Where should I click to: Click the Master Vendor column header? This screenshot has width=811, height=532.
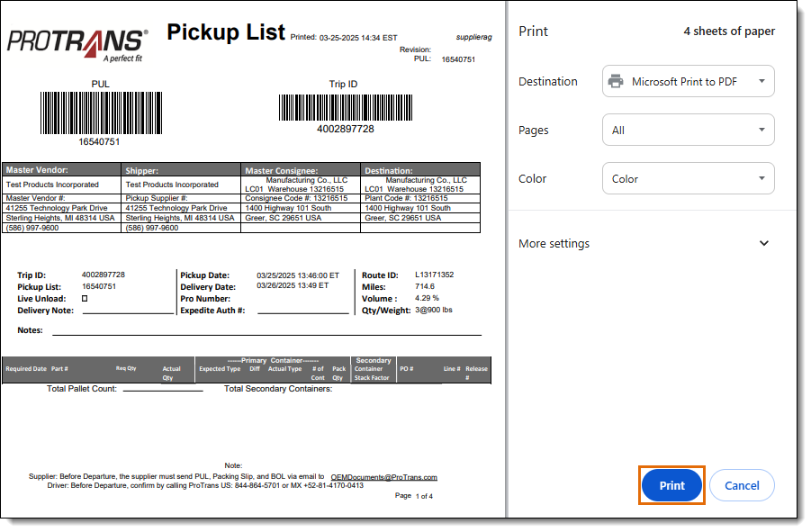tap(61, 170)
